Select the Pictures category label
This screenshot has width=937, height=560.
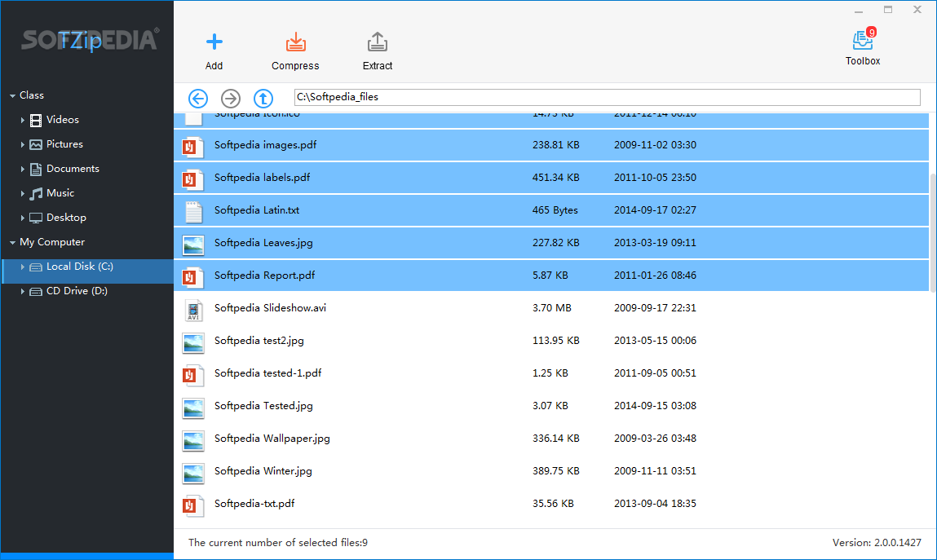(64, 144)
